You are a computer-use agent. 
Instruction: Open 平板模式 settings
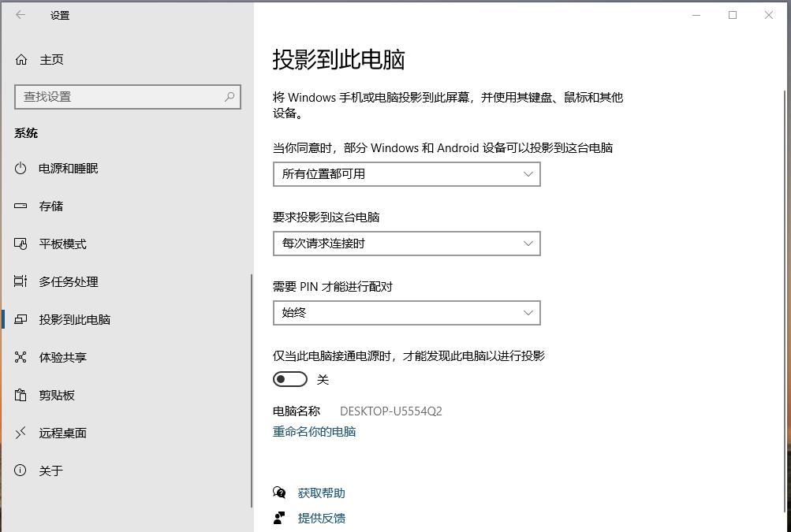click(x=63, y=244)
